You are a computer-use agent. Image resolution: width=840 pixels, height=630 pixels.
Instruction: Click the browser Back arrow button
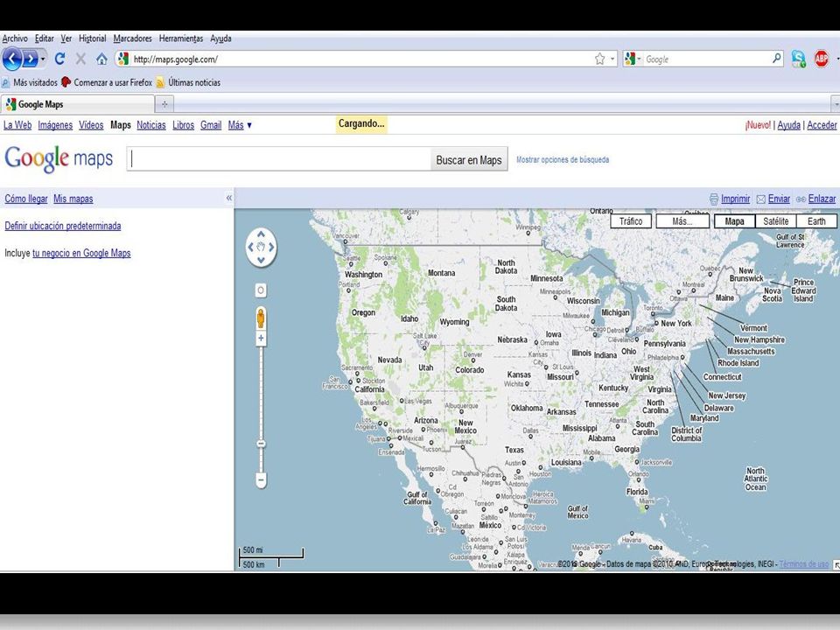click(11, 59)
